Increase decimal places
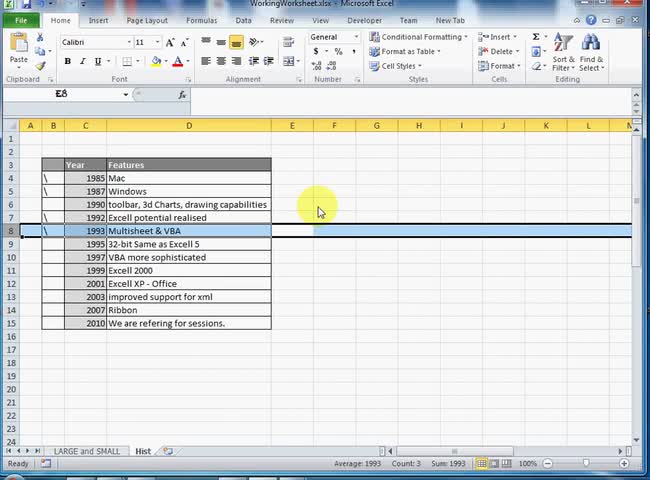Screen dimensions: 650x480 [x=316, y=65]
